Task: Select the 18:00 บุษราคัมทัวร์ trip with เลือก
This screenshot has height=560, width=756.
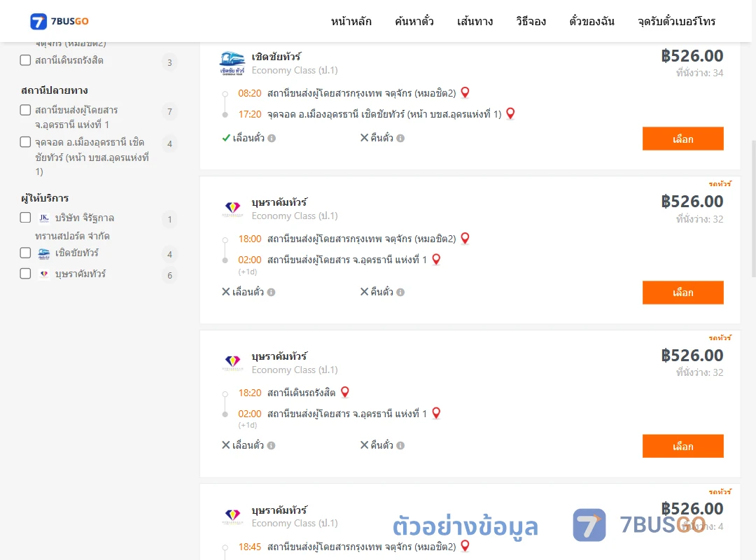Action: point(682,293)
